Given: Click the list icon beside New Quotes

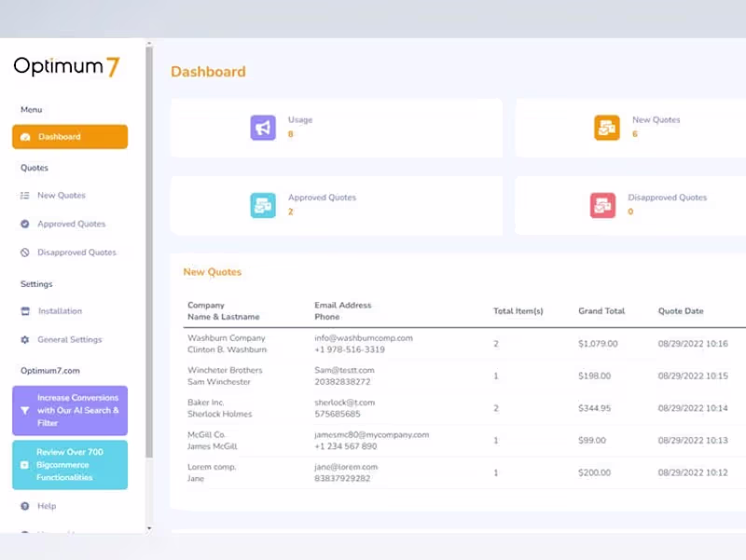Looking at the screenshot, I should [x=25, y=196].
